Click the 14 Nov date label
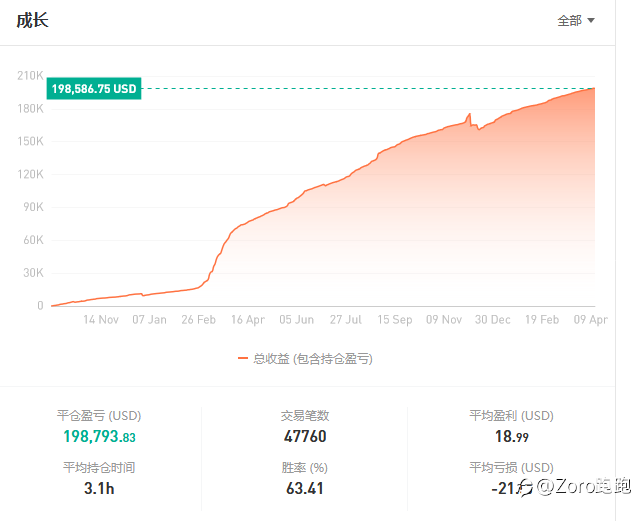The width and height of the screenshot is (639, 521). (x=101, y=320)
